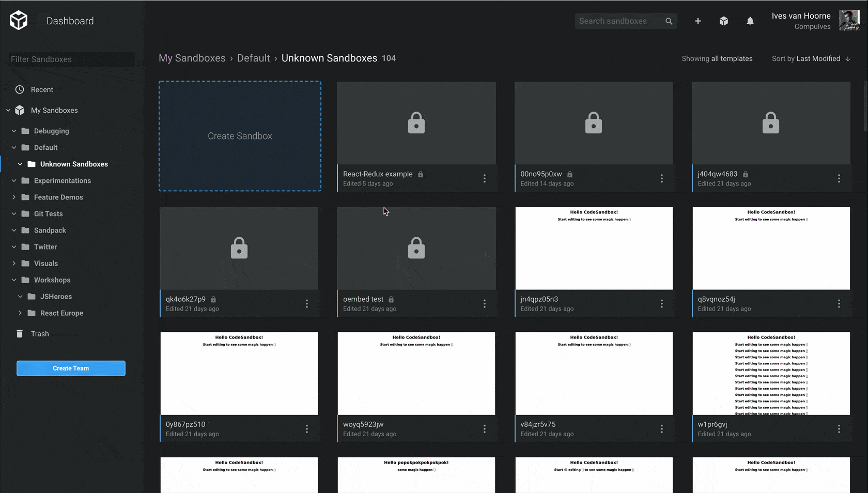
Task: Select Recent with the clock icon
Action: [41, 89]
